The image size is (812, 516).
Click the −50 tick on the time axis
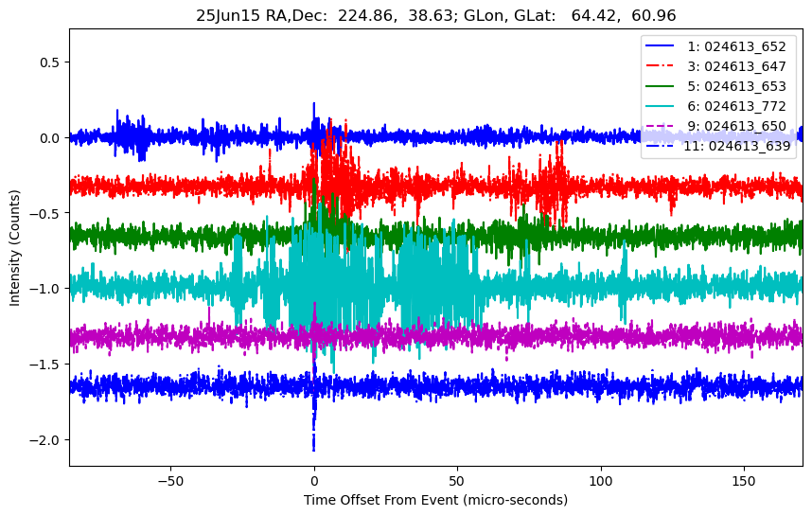[x=170, y=477]
